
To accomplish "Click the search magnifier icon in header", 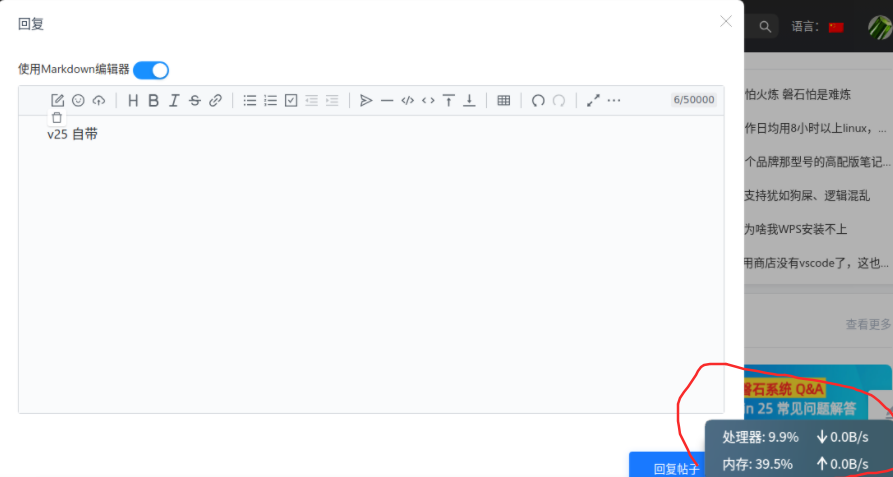I will coord(765,27).
